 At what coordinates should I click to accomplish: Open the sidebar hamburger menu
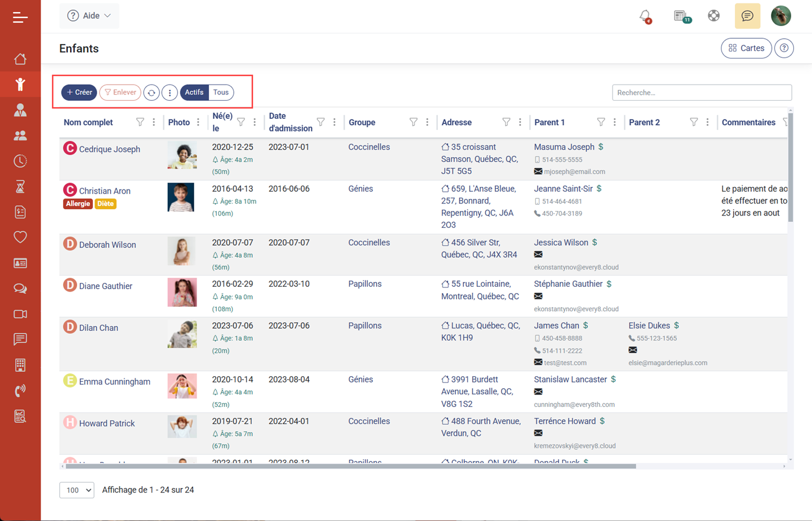pos(20,17)
